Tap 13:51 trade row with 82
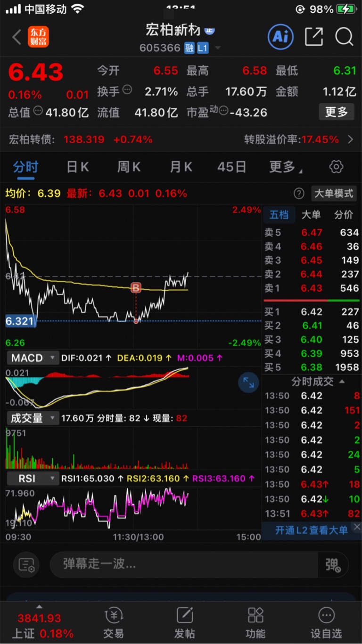Screen dimensions: 362x644 (311, 514)
